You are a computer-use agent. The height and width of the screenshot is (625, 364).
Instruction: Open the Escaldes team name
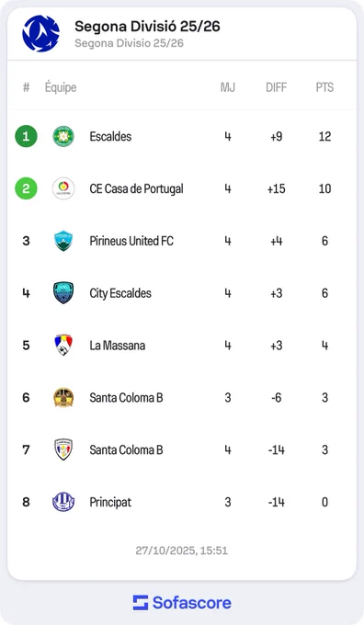click(x=110, y=136)
